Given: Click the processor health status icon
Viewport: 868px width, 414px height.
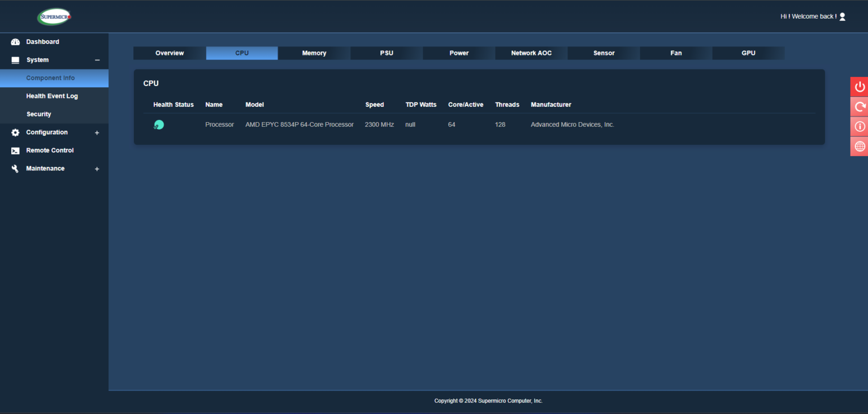Looking at the screenshot, I should tap(159, 124).
